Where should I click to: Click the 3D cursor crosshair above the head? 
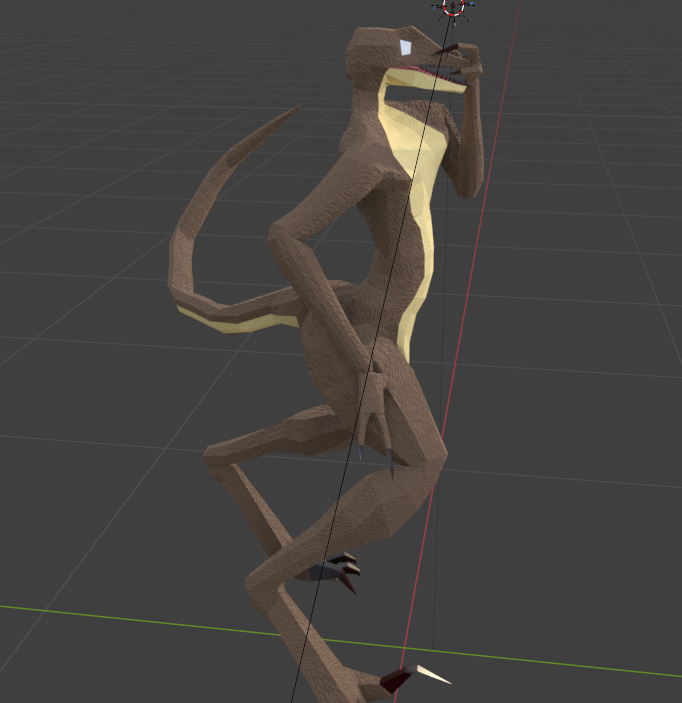452,7
